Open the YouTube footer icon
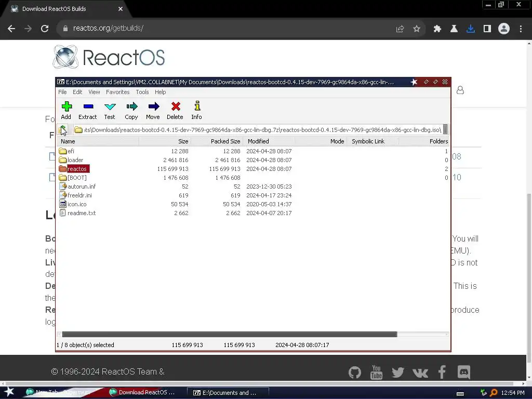 [376, 372]
